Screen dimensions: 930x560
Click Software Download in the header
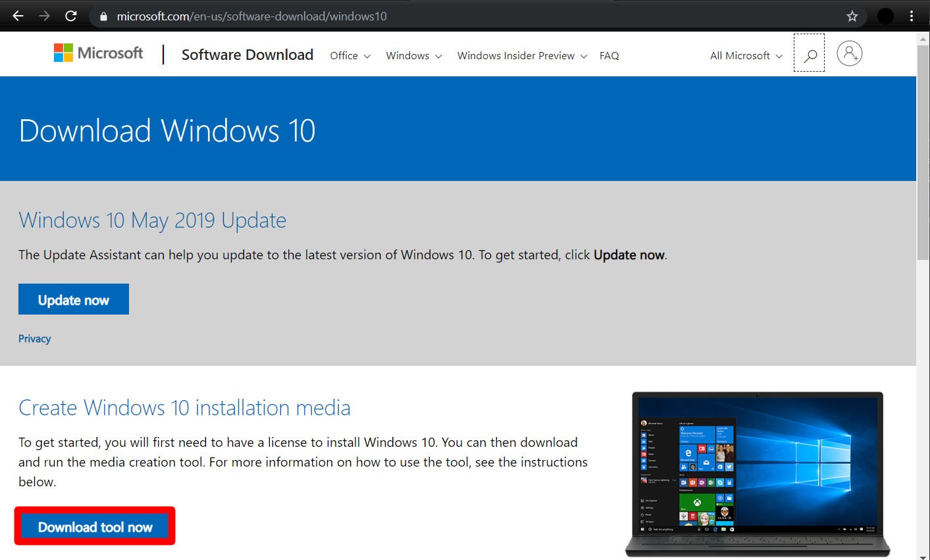[x=247, y=55]
